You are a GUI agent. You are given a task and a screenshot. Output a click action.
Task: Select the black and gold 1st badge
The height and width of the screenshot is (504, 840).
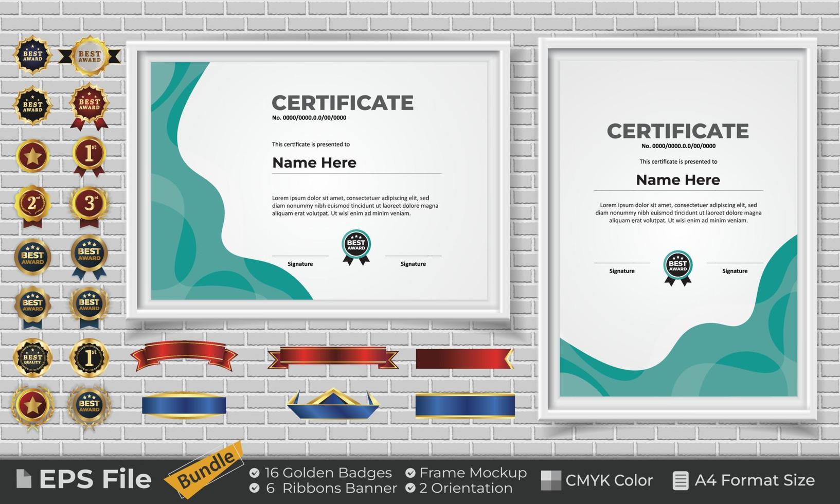[89, 357]
